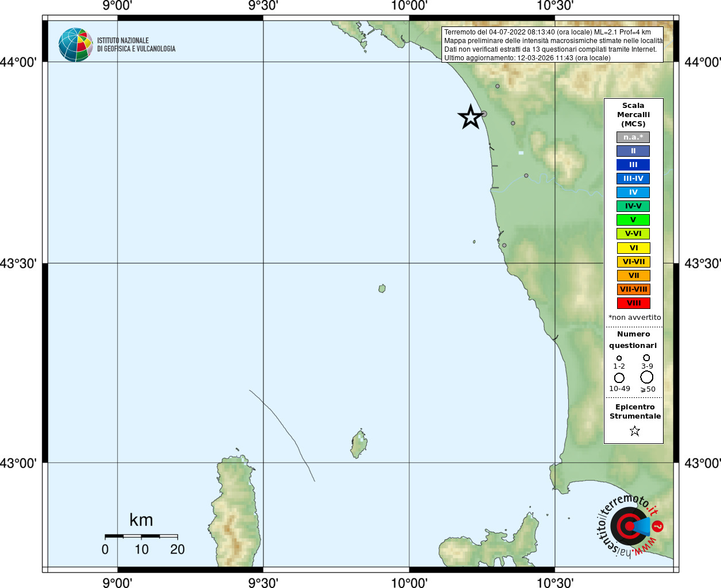Click the legend epicenter star symbol

point(634,431)
